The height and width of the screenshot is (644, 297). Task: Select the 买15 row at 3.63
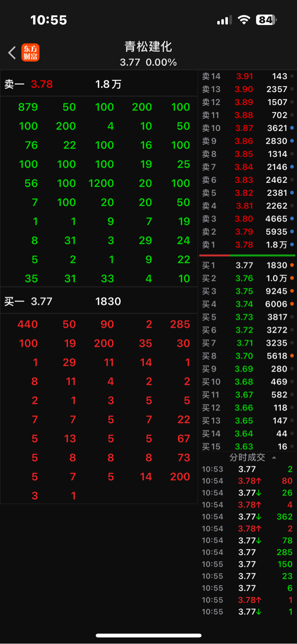pos(247,447)
